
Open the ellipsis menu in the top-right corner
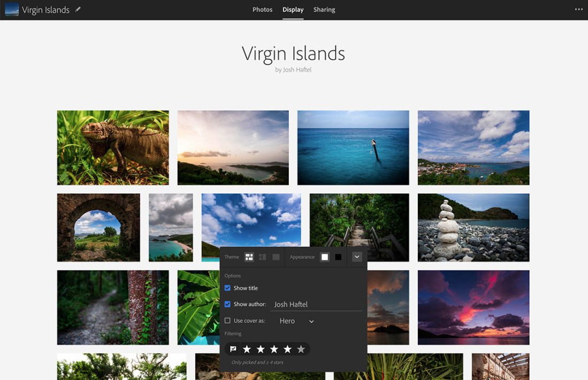[x=578, y=9]
